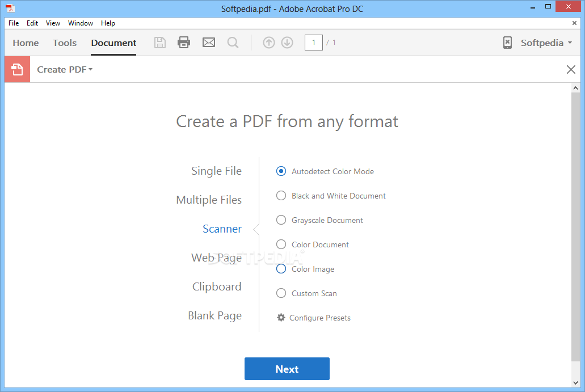Select Custom Scan radio option
This screenshot has height=392, width=585.
(x=281, y=293)
